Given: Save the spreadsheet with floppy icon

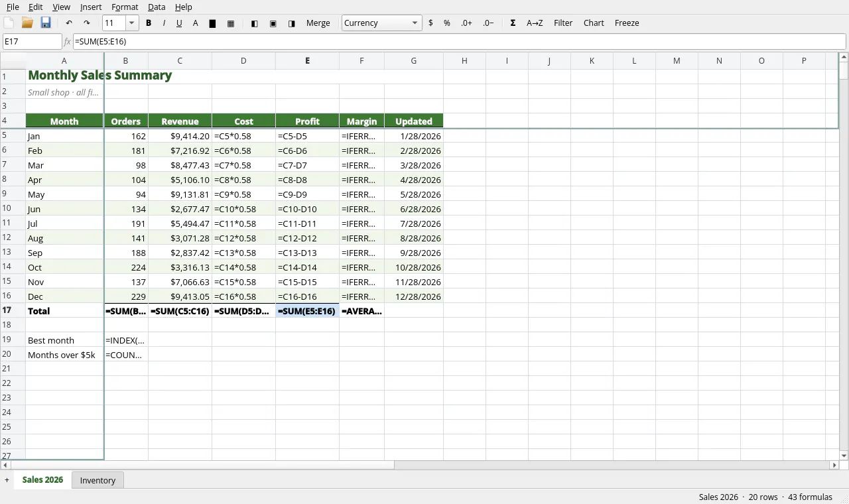Looking at the screenshot, I should click(x=46, y=23).
